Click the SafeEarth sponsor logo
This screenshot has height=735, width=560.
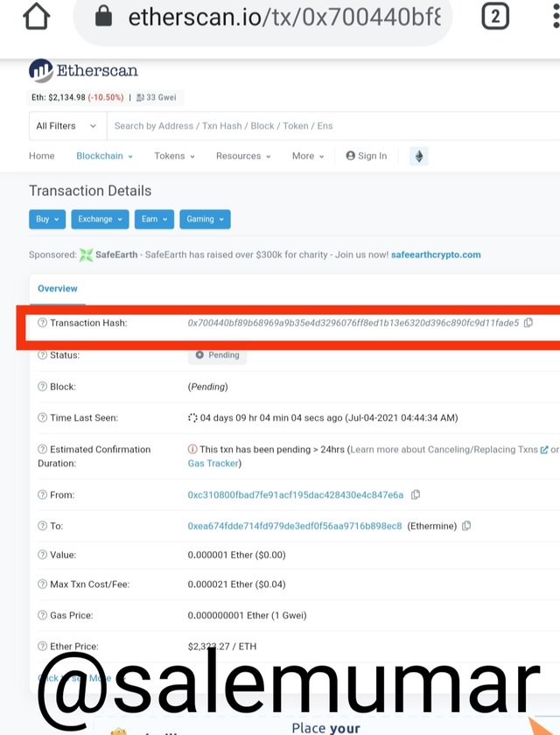pos(87,255)
